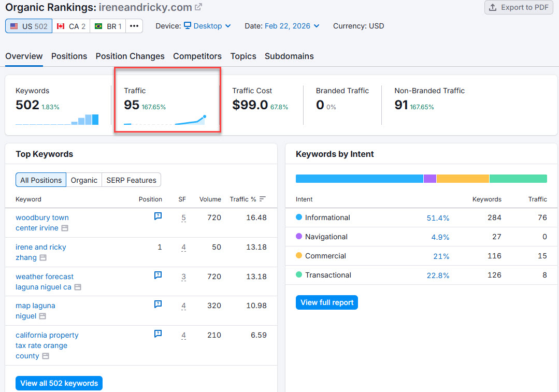
Task: Select the Organic filter
Action: pos(84,180)
